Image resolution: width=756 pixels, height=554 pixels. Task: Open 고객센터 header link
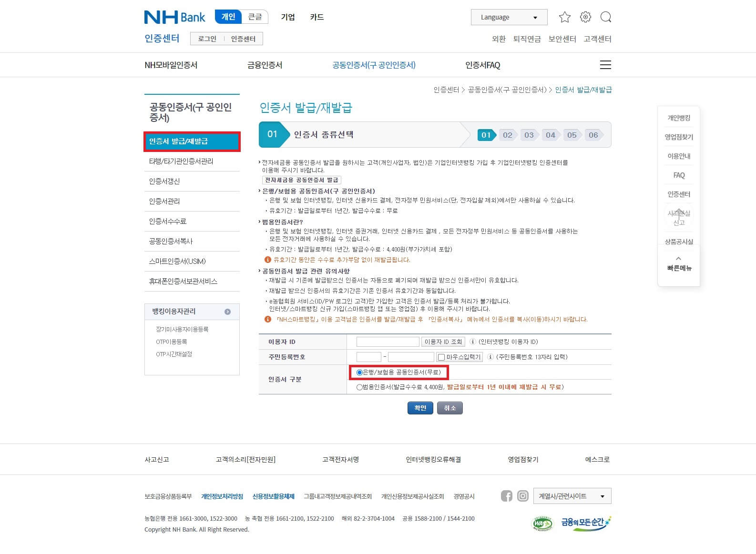tap(597, 39)
